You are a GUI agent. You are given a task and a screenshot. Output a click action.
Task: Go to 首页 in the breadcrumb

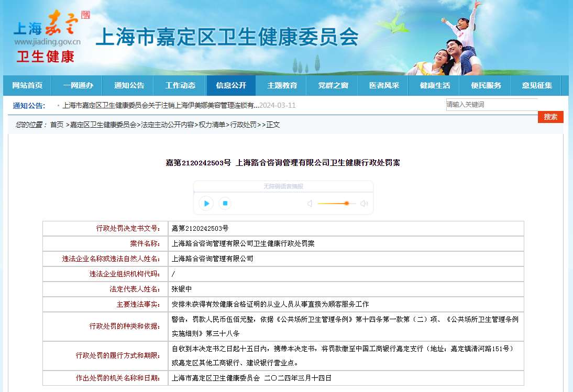[x=57, y=125]
